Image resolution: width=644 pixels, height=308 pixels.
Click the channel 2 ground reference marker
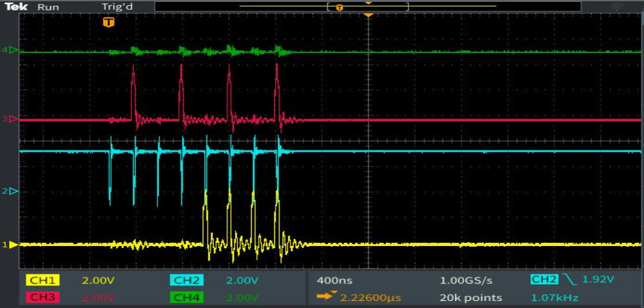[x=14, y=191]
